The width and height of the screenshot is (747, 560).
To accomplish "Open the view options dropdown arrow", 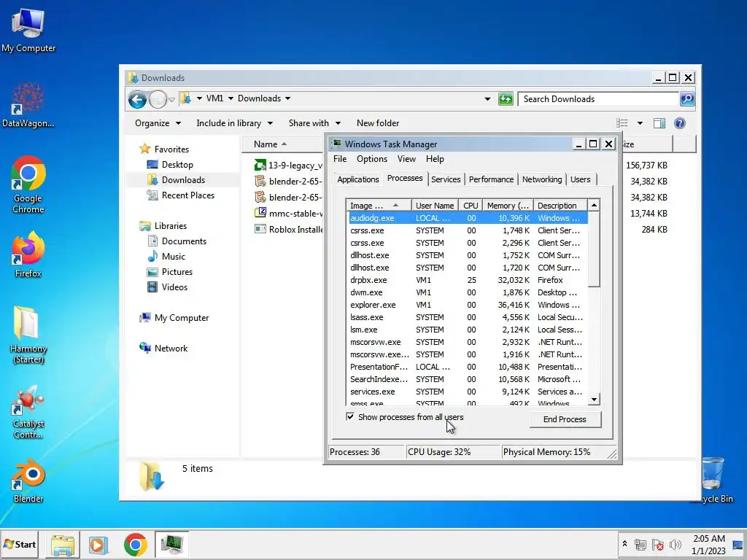I will [x=640, y=123].
